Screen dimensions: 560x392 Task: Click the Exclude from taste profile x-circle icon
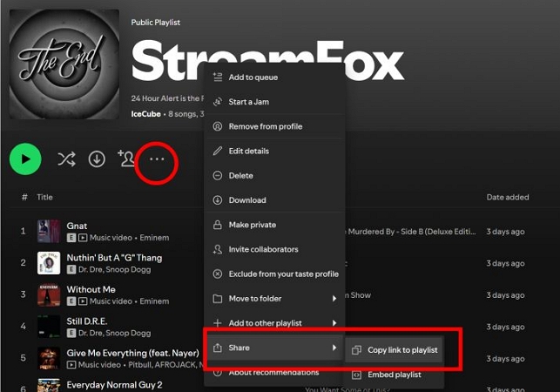coord(218,274)
